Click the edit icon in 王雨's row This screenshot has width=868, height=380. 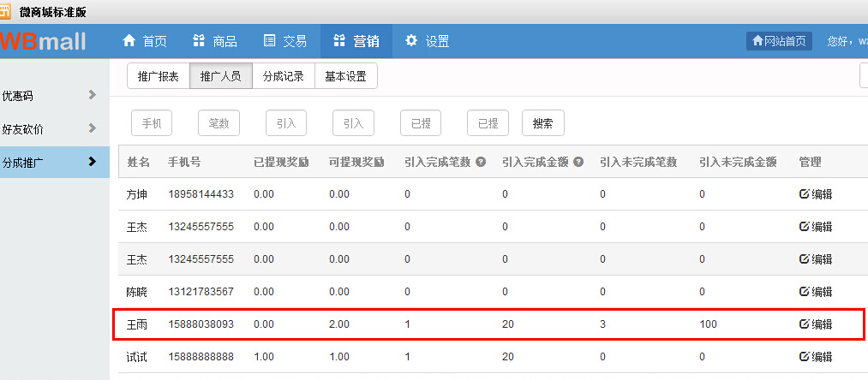click(804, 324)
